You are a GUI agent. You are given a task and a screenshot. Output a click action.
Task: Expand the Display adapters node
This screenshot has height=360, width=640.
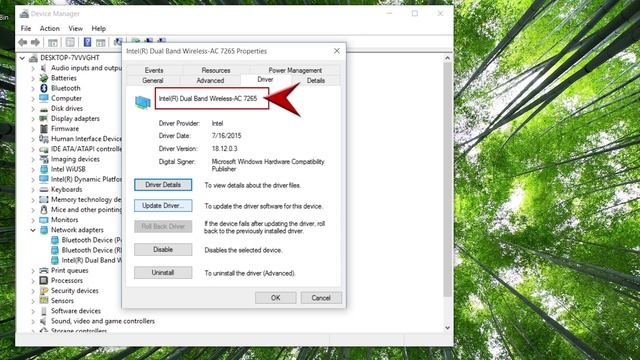33,119
